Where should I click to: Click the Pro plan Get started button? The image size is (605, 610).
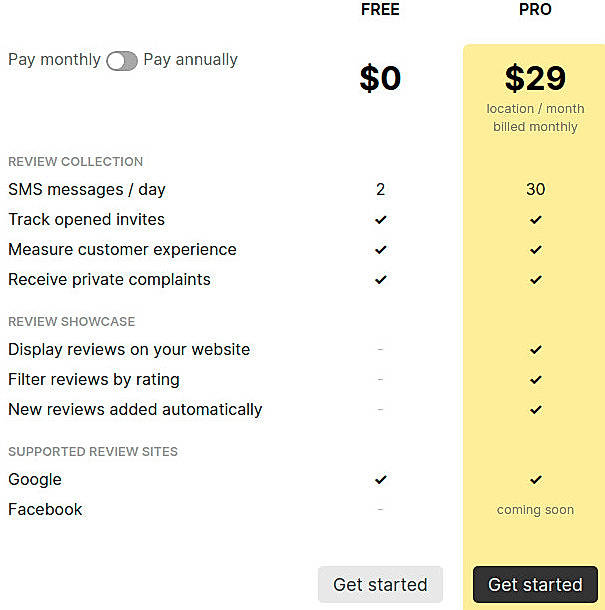pos(535,585)
